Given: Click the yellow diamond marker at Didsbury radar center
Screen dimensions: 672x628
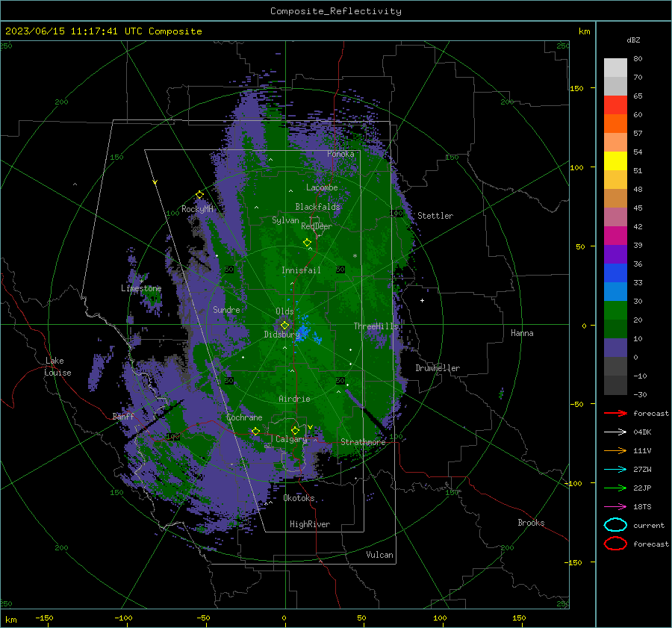Looking at the screenshot, I should coord(284,326).
